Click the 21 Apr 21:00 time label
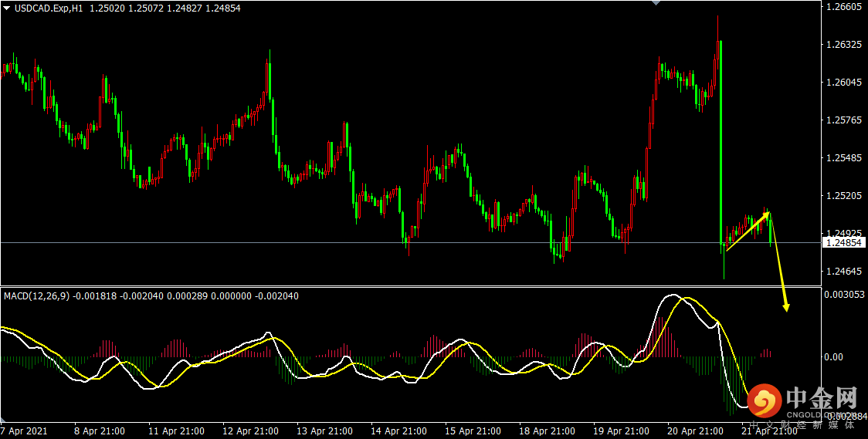The image size is (868, 439). coord(769,431)
